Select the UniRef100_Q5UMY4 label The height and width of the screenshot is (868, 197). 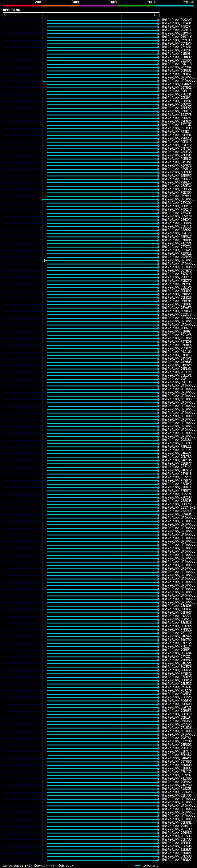pos(177,98)
